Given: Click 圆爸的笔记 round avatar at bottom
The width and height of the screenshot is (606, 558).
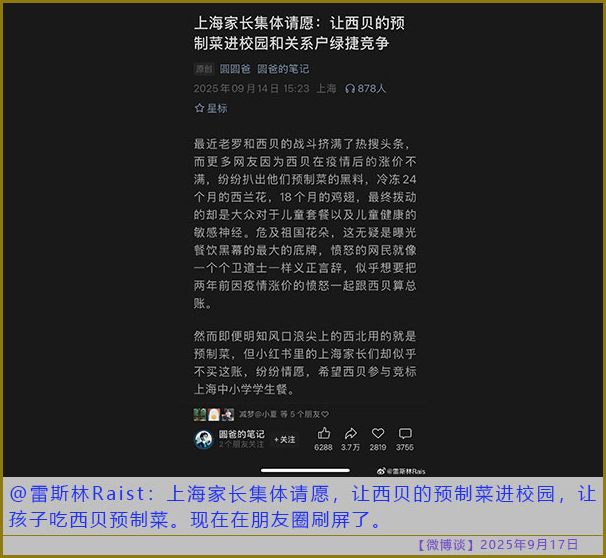Looking at the screenshot, I should pyautogui.click(x=203, y=439).
